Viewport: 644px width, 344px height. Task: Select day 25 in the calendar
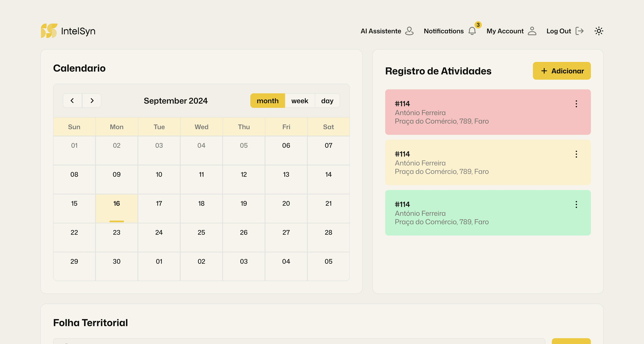point(201,237)
